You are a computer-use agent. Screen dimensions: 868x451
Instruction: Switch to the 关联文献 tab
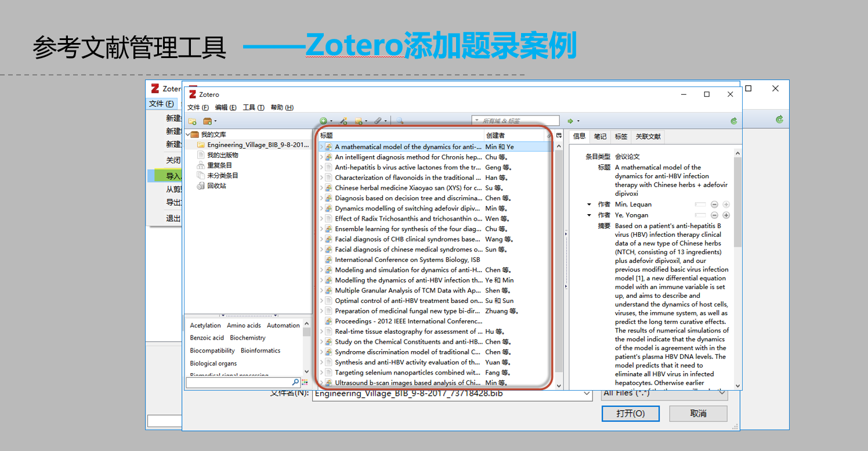(x=648, y=136)
